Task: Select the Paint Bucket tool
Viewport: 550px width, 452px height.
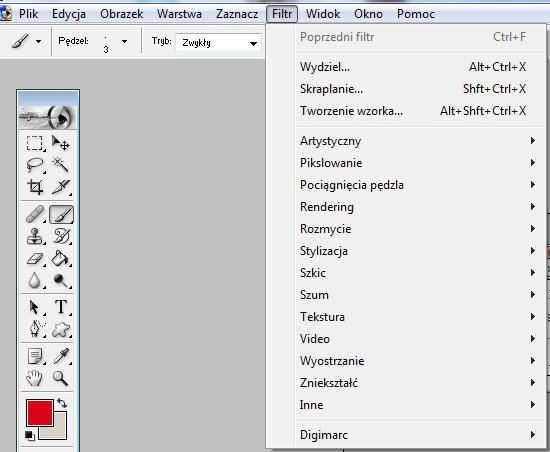Action: pyautogui.click(x=60, y=259)
